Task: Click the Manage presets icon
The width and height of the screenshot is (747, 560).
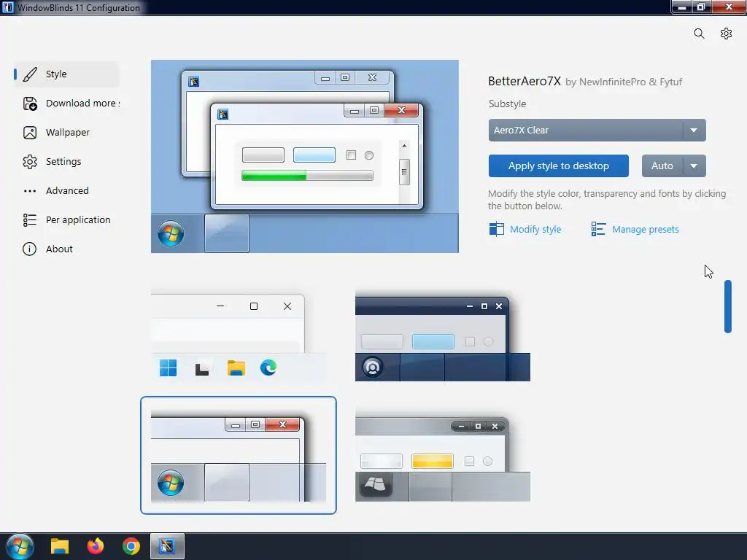Action: pos(598,229)
